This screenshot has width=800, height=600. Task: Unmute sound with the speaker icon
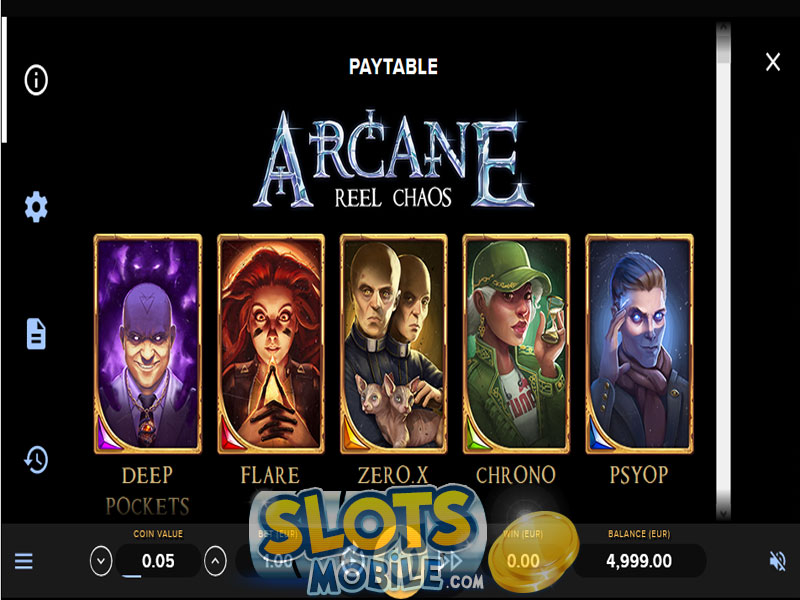[778, 561]
